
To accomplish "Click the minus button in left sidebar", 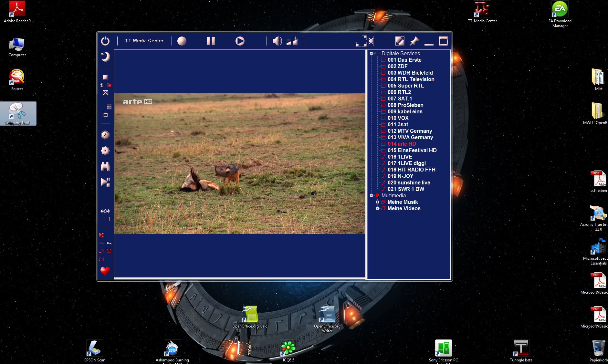I will pos(102,219).
